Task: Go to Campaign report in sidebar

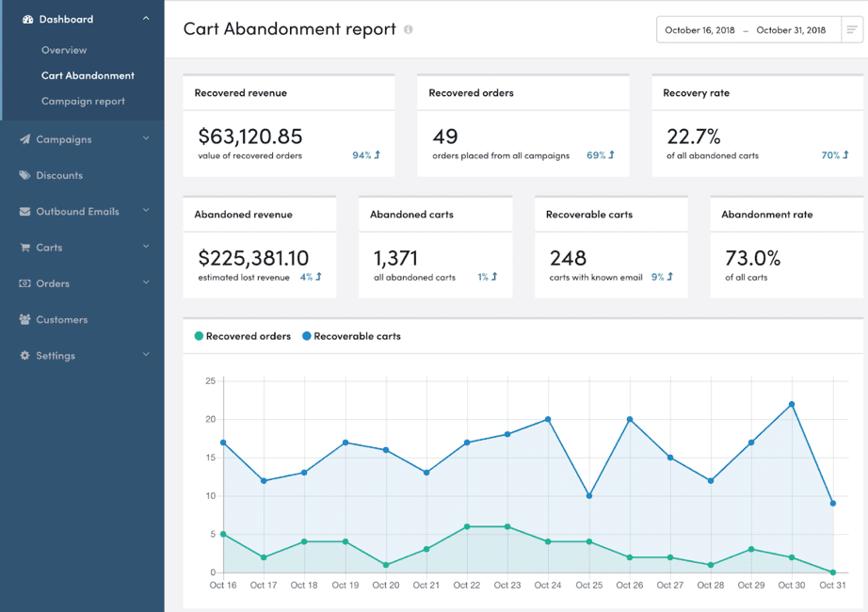Action: (83, 101)
